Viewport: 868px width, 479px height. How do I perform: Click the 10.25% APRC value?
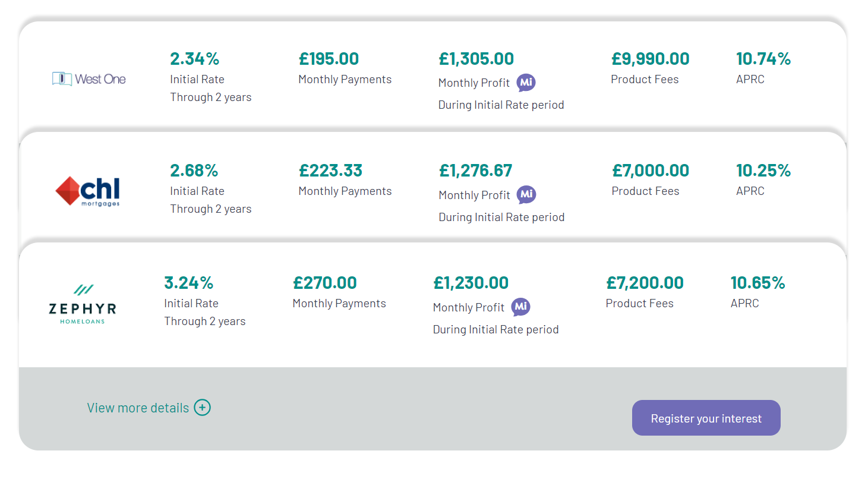tap(763, 171)
